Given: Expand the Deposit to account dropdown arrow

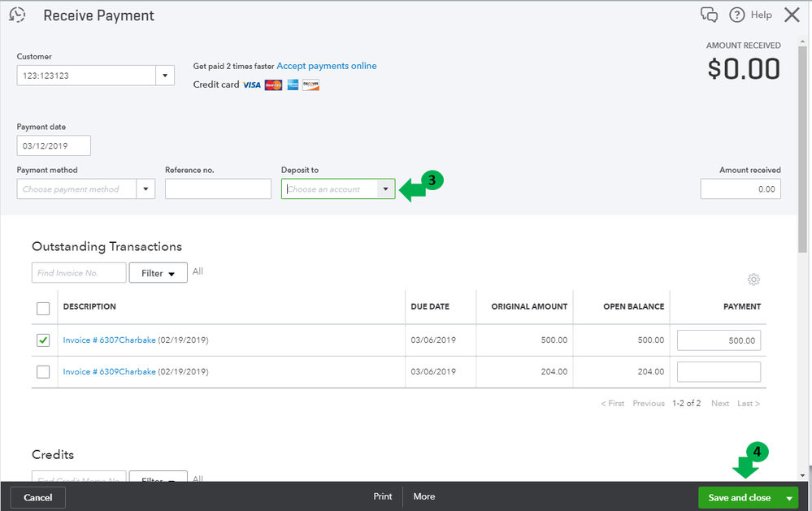Looking at the screenshot, I should click(x=385, y=189).
